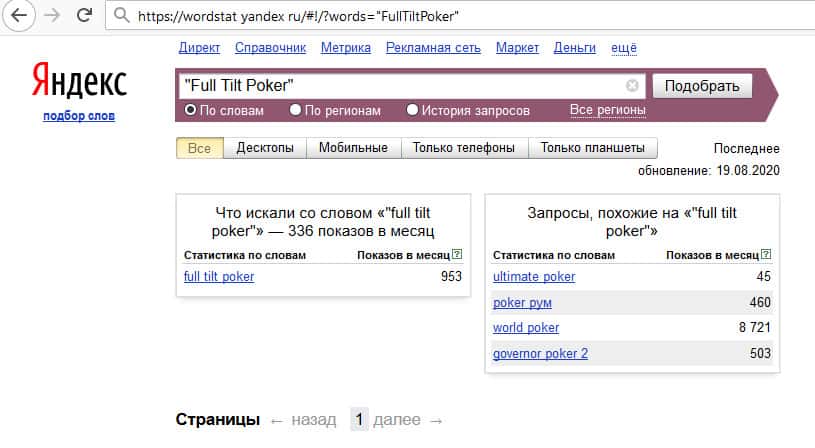Open the help icon in the right Показов в месяц header
Image resolution: width=815 pixels, height=448 pixels.
pos(766,254)
